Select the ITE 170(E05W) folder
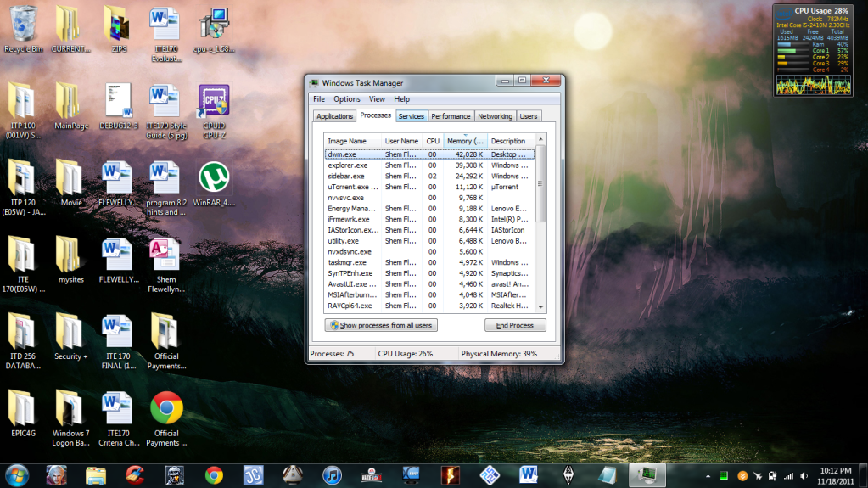The image size is (868, 488). [x=23, y=264]
